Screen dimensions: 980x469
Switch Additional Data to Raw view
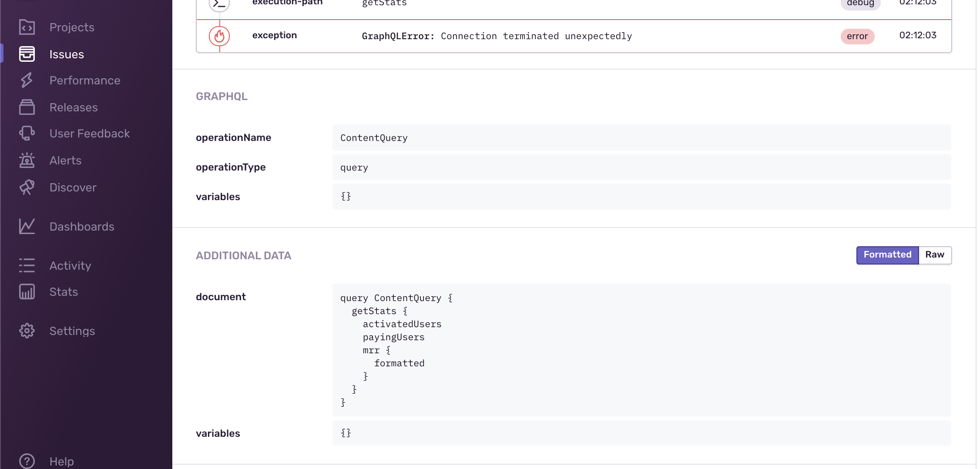934,255
